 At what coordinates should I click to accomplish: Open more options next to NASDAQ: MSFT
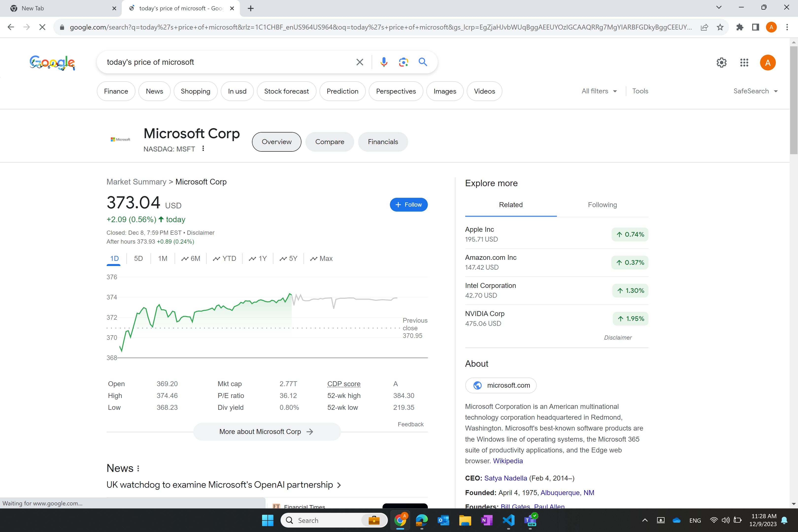click(x=203, y=148)
